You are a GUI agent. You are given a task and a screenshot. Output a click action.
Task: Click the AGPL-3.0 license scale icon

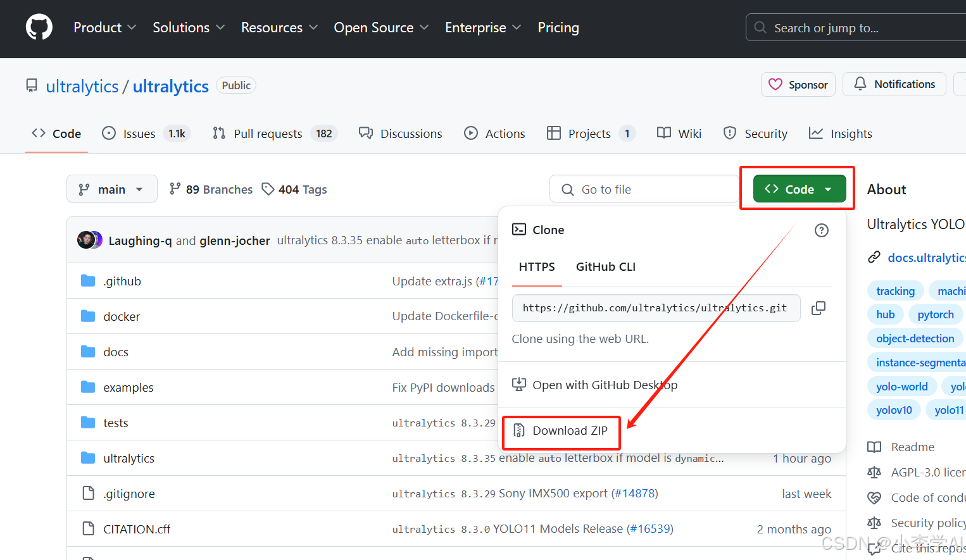point(874,472)
